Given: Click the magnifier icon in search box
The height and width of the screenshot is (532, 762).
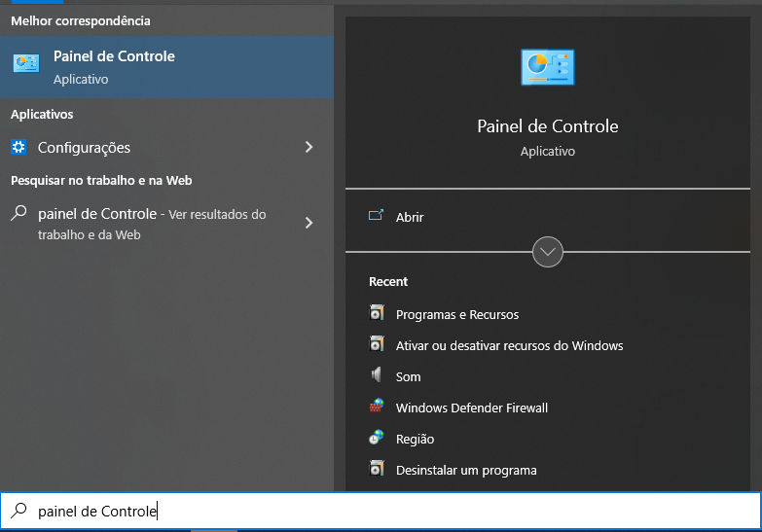Looking at the screenshot, I should coord(18,511).
